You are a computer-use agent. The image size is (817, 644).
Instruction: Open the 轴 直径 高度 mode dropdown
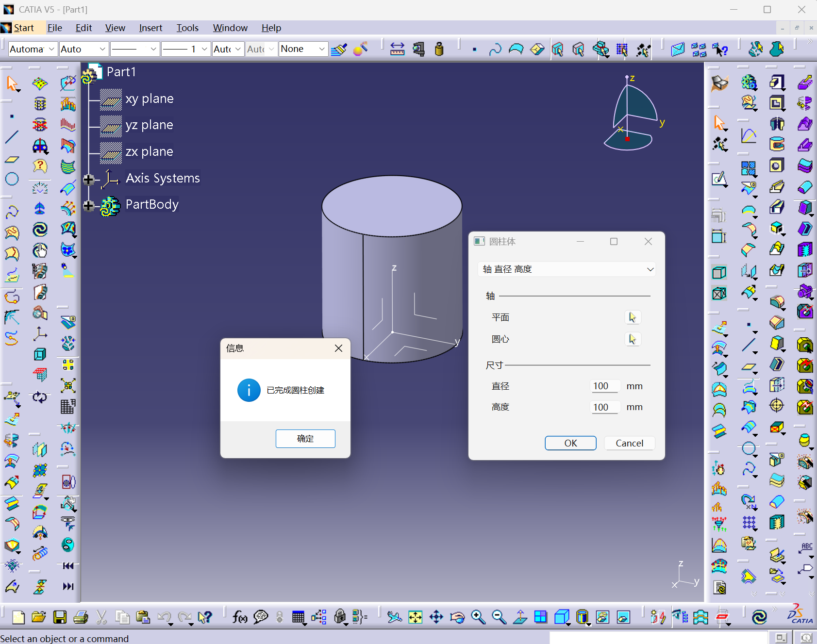point(567,269)
